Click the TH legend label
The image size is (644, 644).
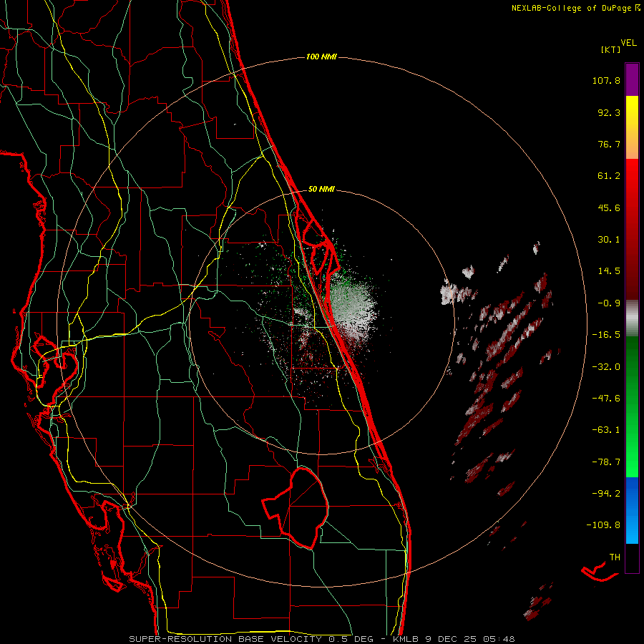pos(615,557)
